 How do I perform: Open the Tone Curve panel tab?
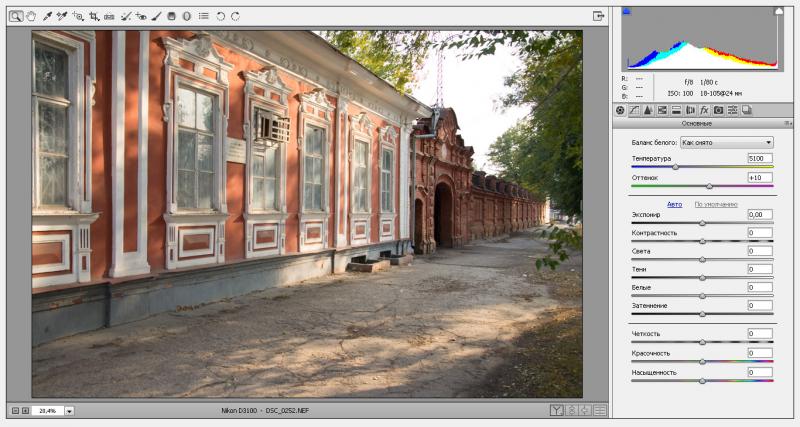pos(634,110)
